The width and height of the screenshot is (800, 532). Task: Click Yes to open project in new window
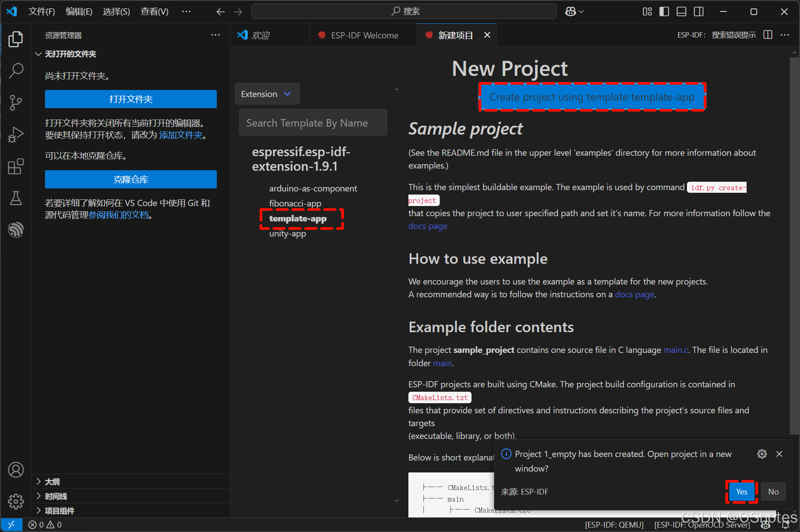click(x=741, y=492)
